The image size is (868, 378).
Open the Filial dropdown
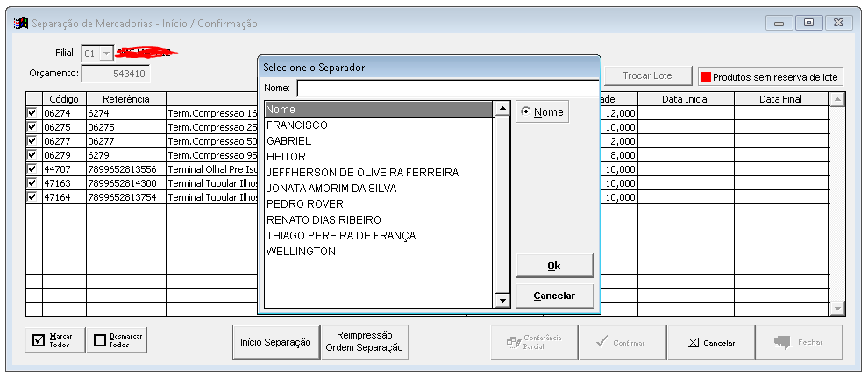tap(107, 53)
